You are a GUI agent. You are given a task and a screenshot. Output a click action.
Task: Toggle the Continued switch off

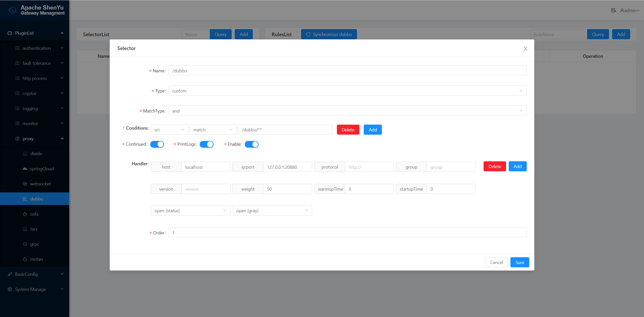[x=157, y=144]
